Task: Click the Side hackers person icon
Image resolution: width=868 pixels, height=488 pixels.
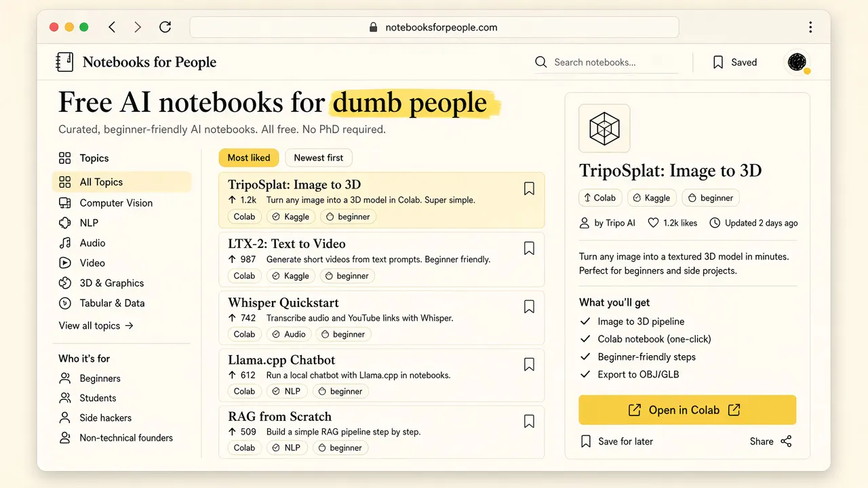Action: (x=65, y=418)
